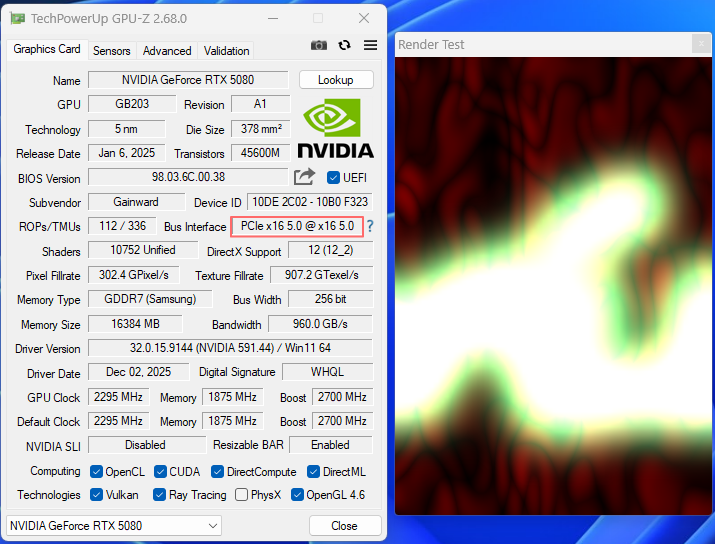Click the BIOS export share icon

304,177
